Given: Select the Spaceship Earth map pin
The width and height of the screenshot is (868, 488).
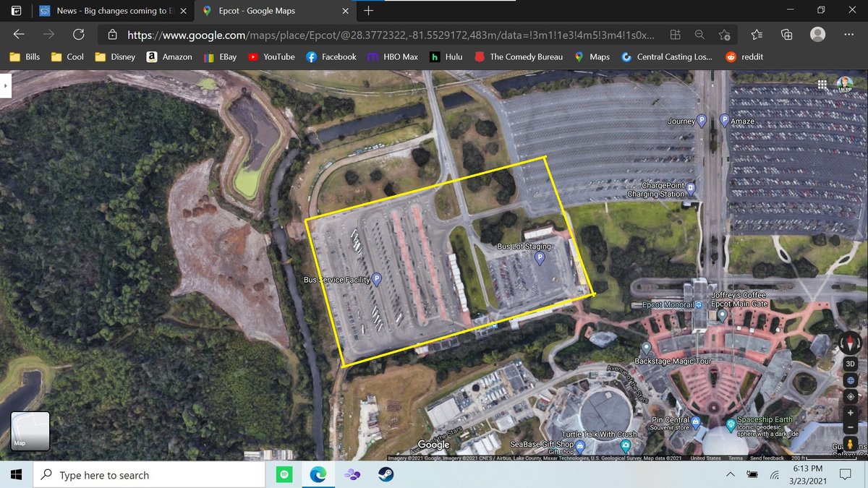Looking at the screenshot, I should click(731, 424).
